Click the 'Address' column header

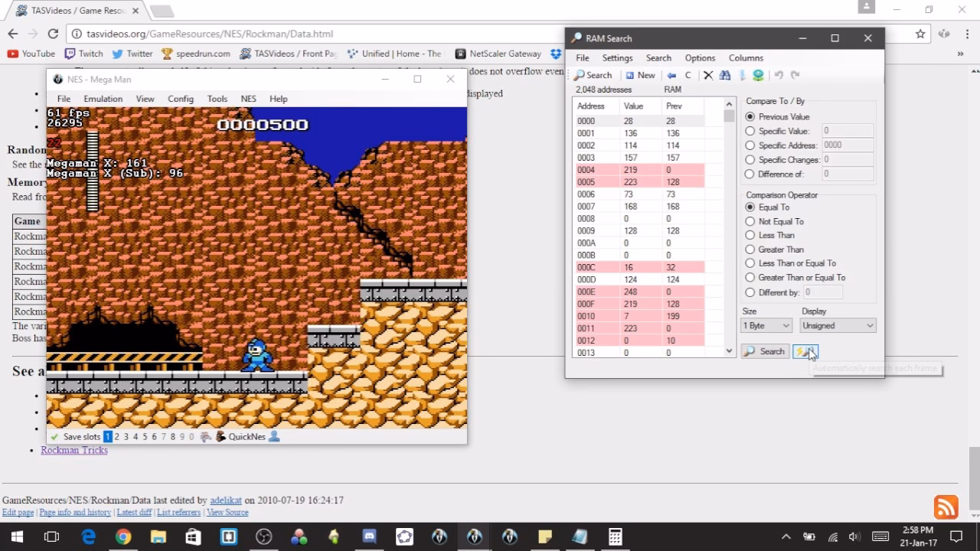coord(597,106)
